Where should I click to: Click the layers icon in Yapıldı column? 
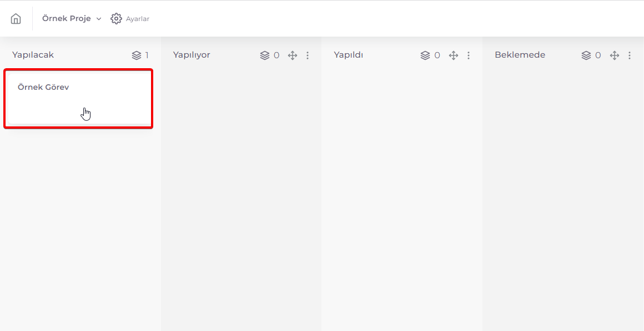(425, 55)
